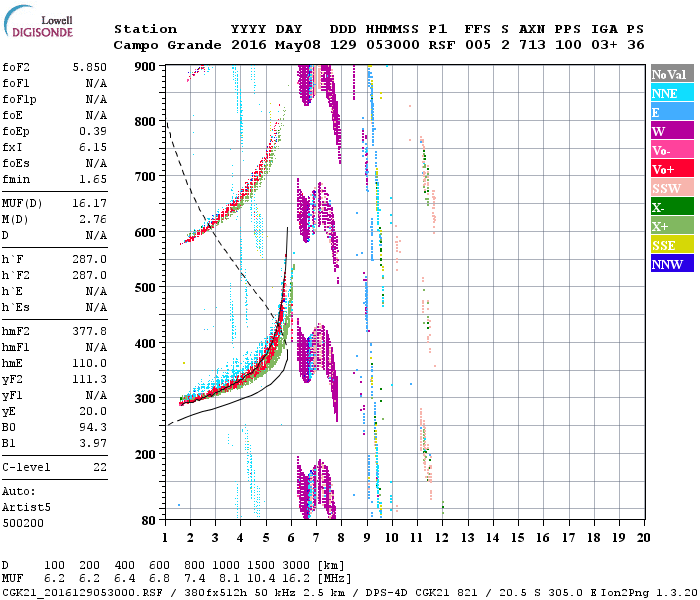Click the MUF(D) value 16.17
Screen dimensions: 700x600
coord(90,204)
